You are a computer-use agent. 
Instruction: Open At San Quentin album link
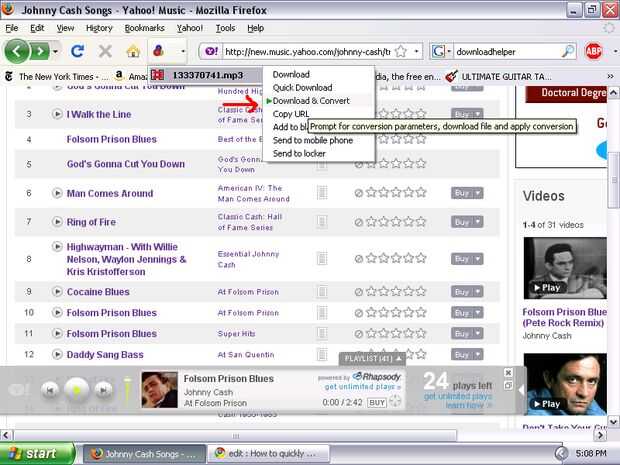[x=246, y=355]
